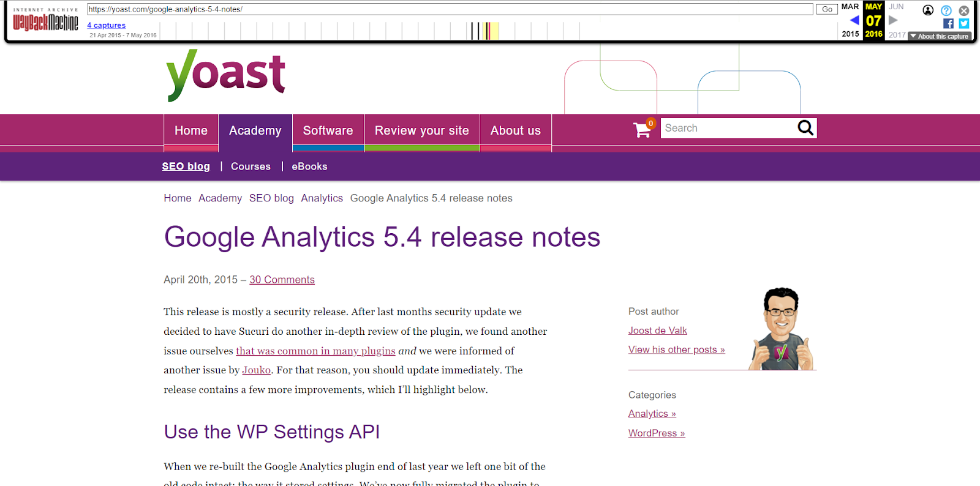Click the Wayback Machine logo

pyautogui.click(x=46, y=20)
